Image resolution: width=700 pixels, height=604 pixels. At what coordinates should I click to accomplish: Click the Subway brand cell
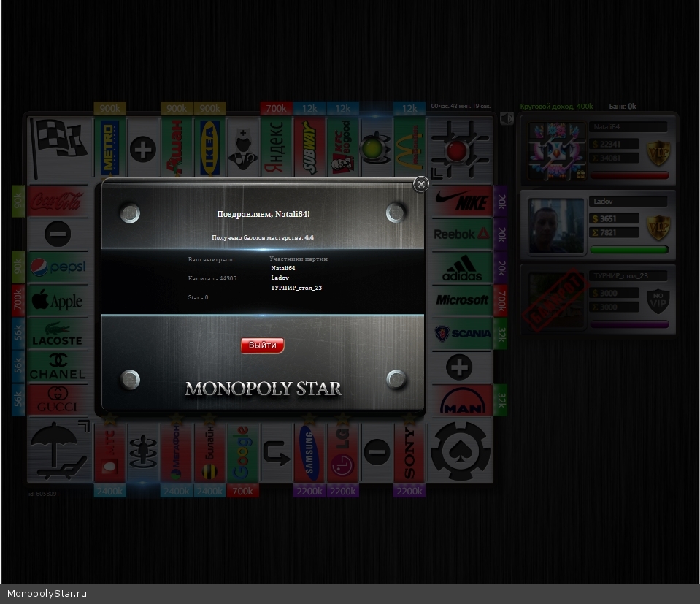pos(309,147)
